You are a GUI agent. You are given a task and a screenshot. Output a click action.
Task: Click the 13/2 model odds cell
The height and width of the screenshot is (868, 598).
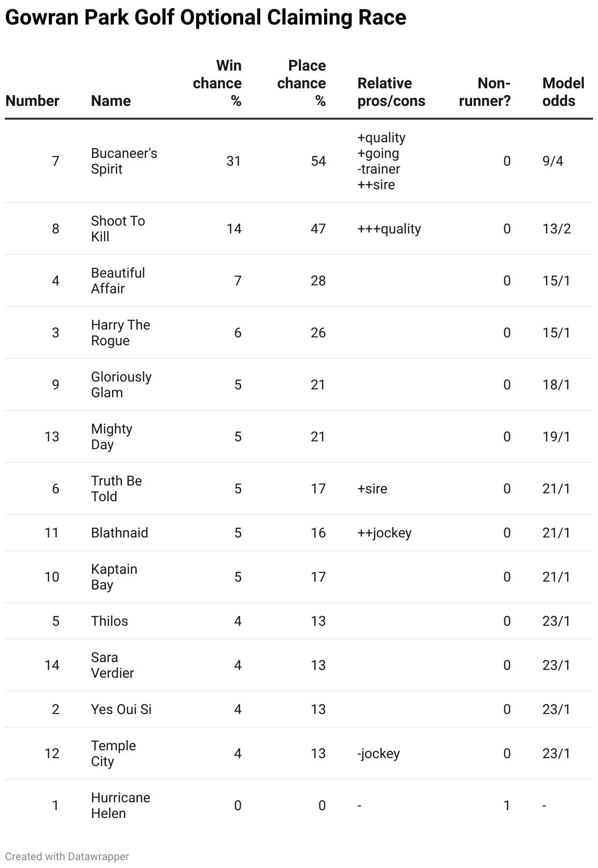pyautogui.click(x=557, y=229)
